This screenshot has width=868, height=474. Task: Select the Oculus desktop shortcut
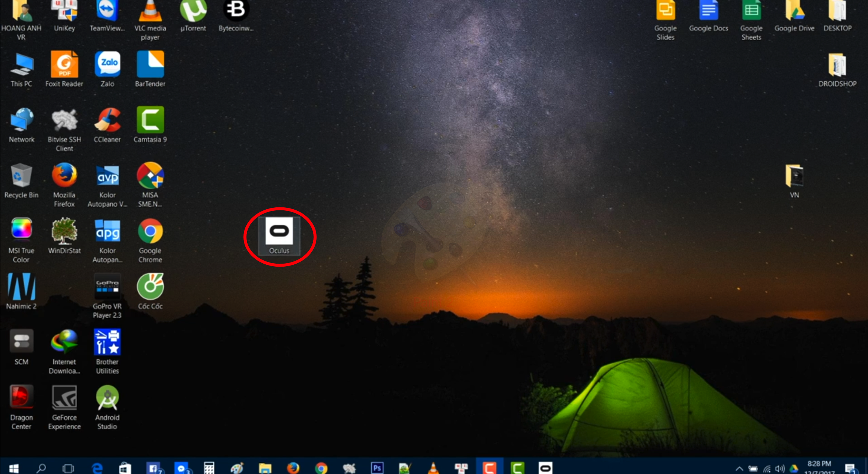pos(279,235)
